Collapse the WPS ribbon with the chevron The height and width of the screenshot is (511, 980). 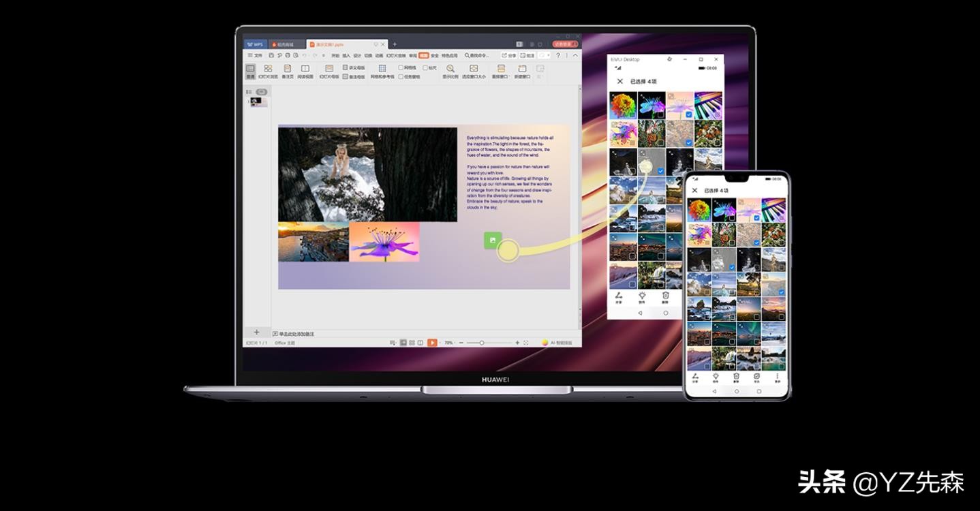pyautogui.click(x=575, y=55)
